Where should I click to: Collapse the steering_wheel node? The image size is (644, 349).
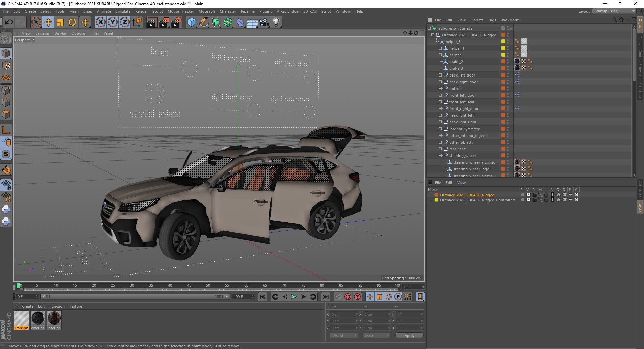point(440,156)
